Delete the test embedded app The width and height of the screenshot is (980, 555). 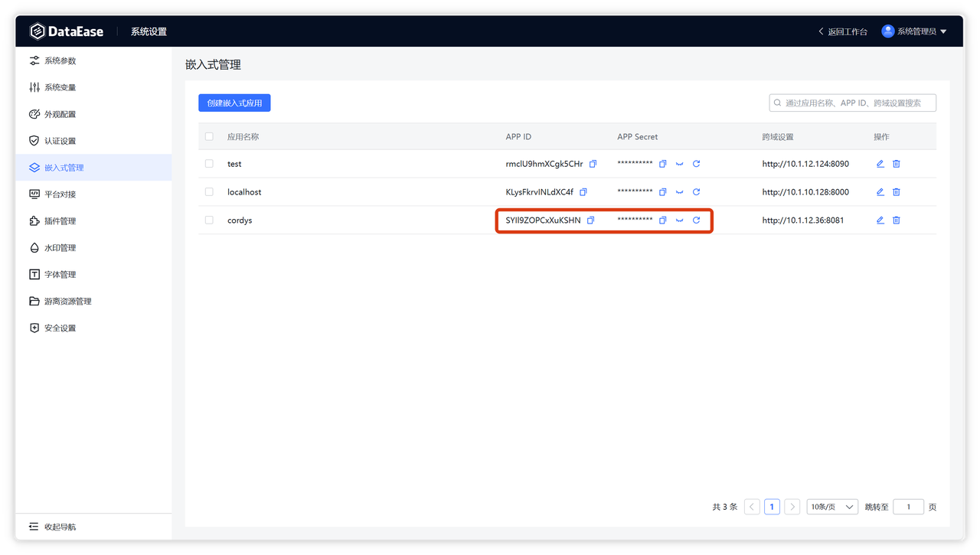pos(897,164)
